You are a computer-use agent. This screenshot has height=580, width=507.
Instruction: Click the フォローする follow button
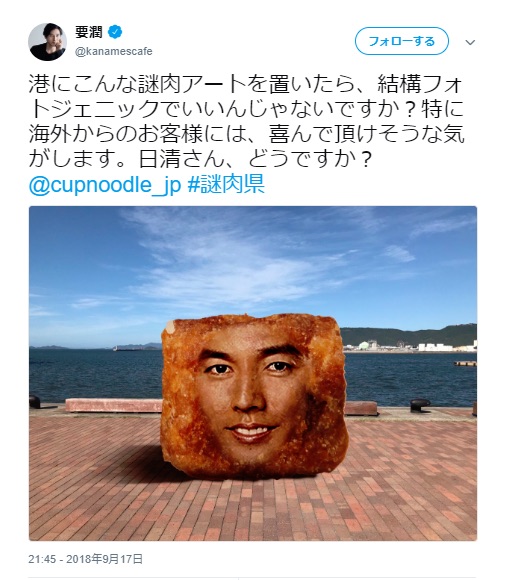[x=402, y=41]
